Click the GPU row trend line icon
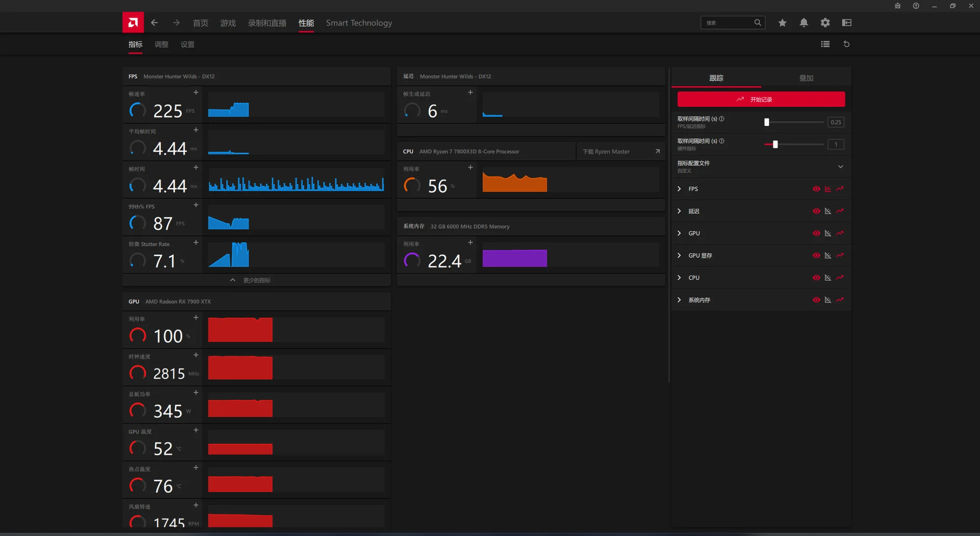The height and width of the screenshot is (536, 980). pyautogui.click(x=840, y=233)
